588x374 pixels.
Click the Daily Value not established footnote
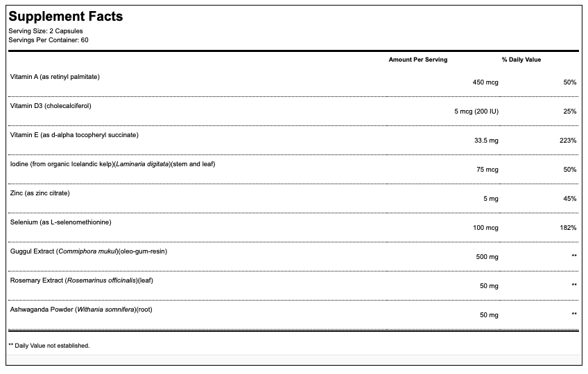tap(49, 345)
